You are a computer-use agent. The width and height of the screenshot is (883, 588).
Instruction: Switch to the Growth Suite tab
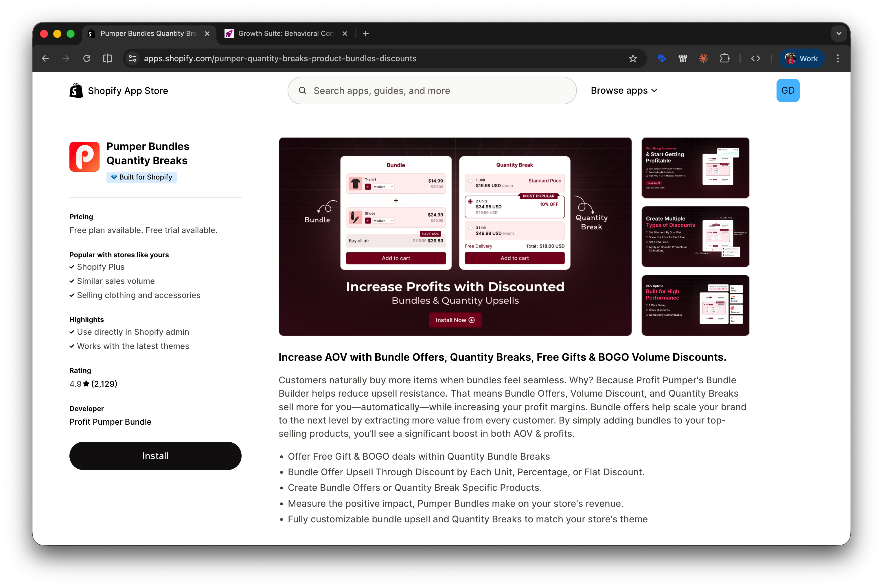pos(285,34)
